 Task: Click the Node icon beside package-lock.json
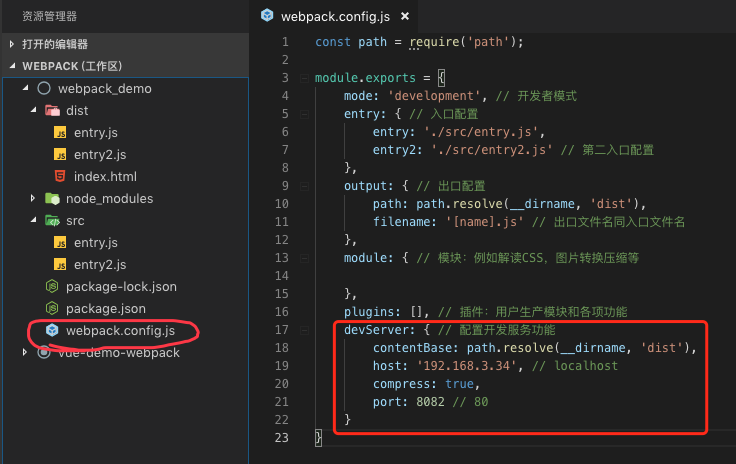[52, 286]
